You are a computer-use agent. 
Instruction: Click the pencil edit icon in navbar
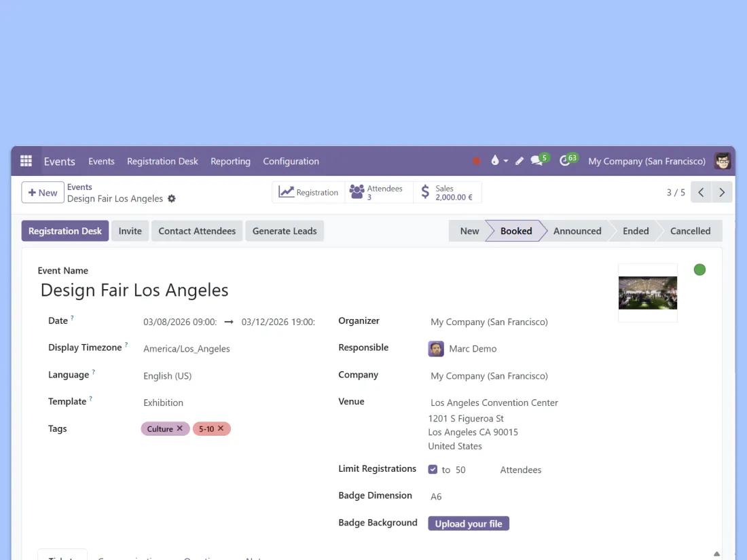520,161
